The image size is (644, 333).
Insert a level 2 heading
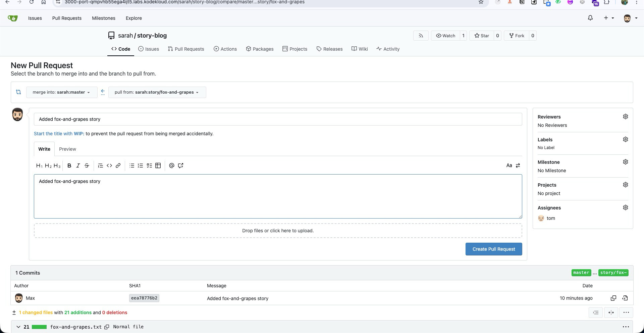48,165
